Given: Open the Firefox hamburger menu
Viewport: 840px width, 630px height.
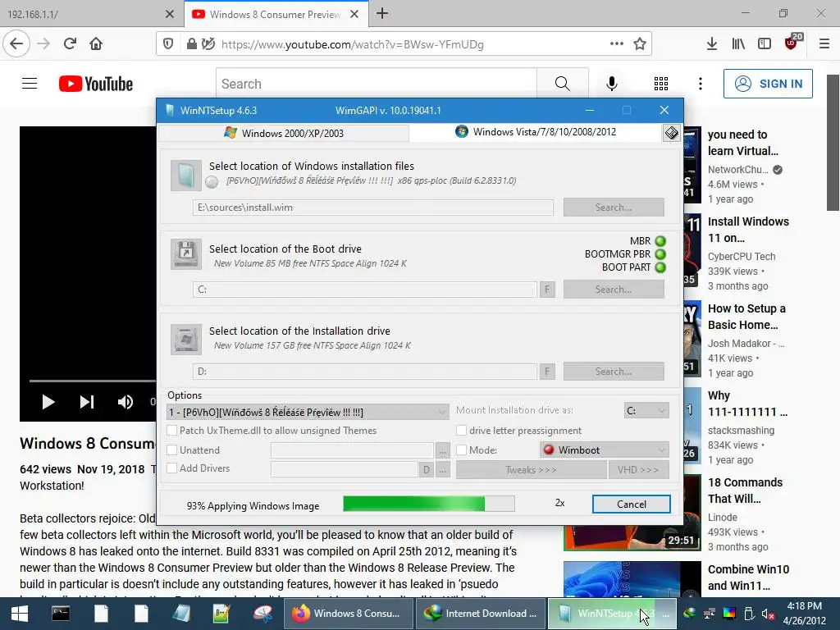Looking at the screenshot, I should click(x=824, y=44).
